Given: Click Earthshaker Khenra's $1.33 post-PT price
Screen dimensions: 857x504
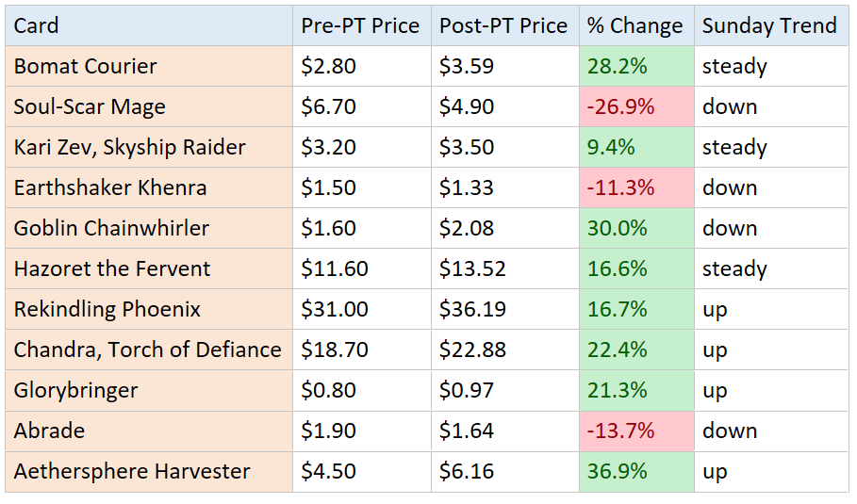Looking at the screenshot, I should coord(504,188).
